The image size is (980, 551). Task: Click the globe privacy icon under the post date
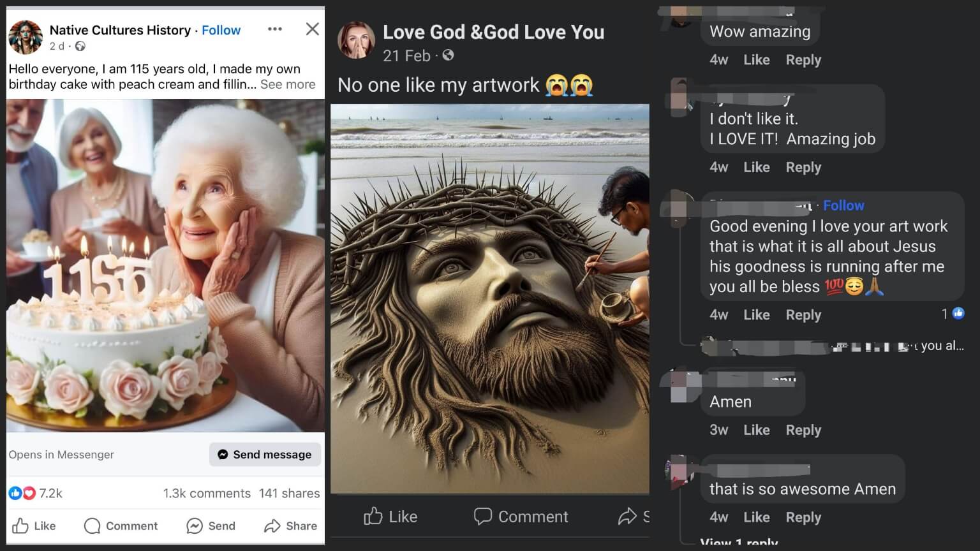[79, 46]
